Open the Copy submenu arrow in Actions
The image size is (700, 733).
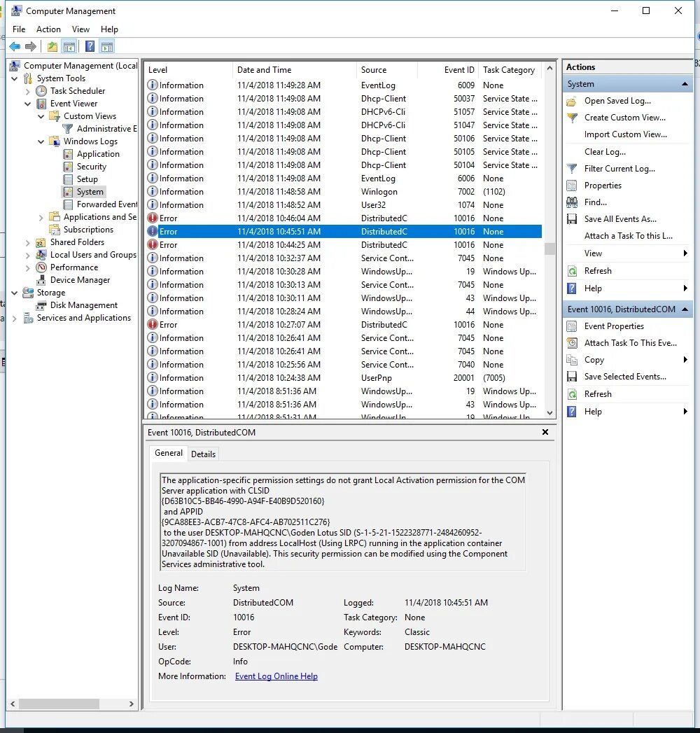685,359
